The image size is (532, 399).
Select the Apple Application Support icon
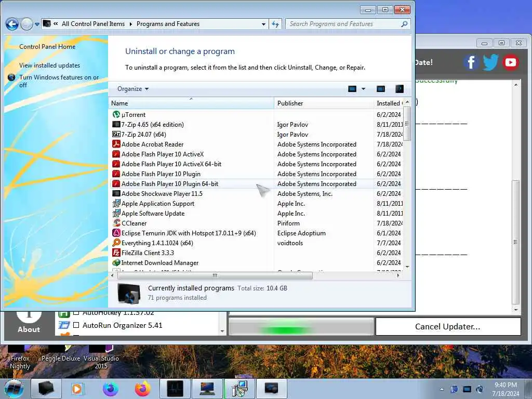[x=116, y=204]
